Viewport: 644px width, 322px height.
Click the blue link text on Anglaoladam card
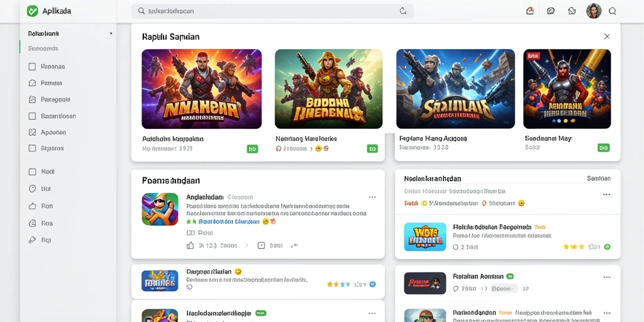229,221
